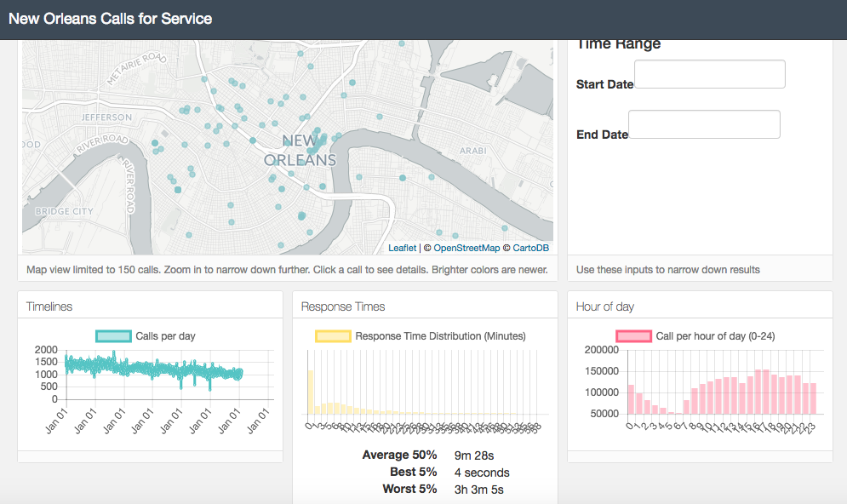Image resolution: width=847 pixels, height=504 pixels.
Task: Click the Calls per day legend label
Action: [x=165, y=336]
